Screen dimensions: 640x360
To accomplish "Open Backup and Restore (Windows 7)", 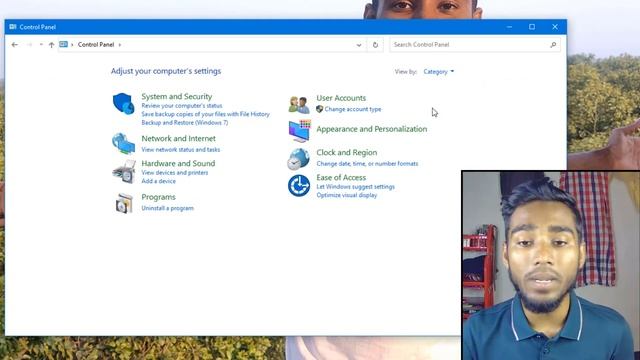I will pyautogui.click(x=184, y=122).
